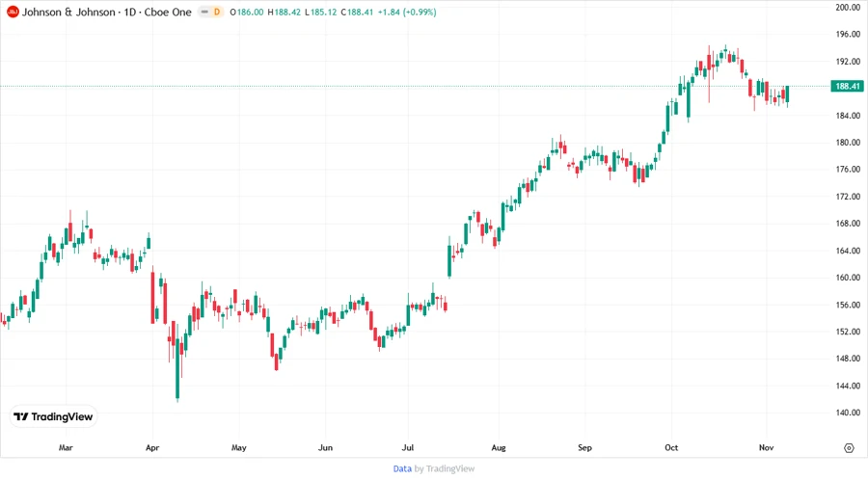
Task: Click the 148.00 price axis label
Action: [848, 359]
